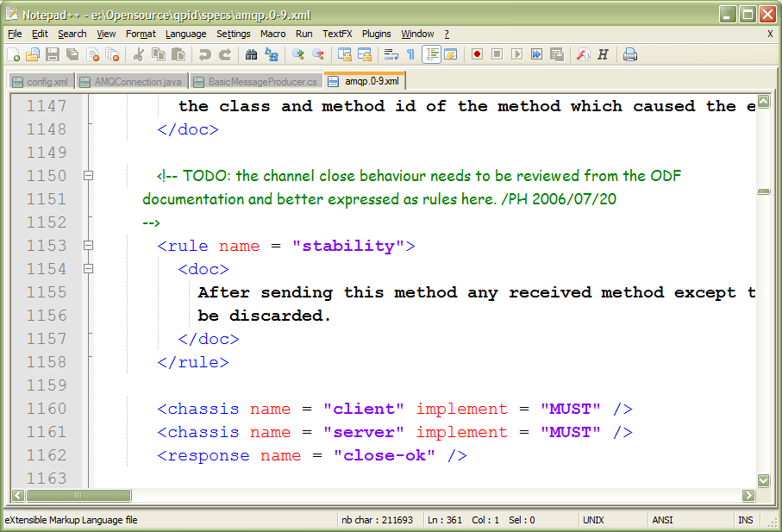Create a new file
The height and width of the screenshot is (532, 782).
click(x=14, y=53)
